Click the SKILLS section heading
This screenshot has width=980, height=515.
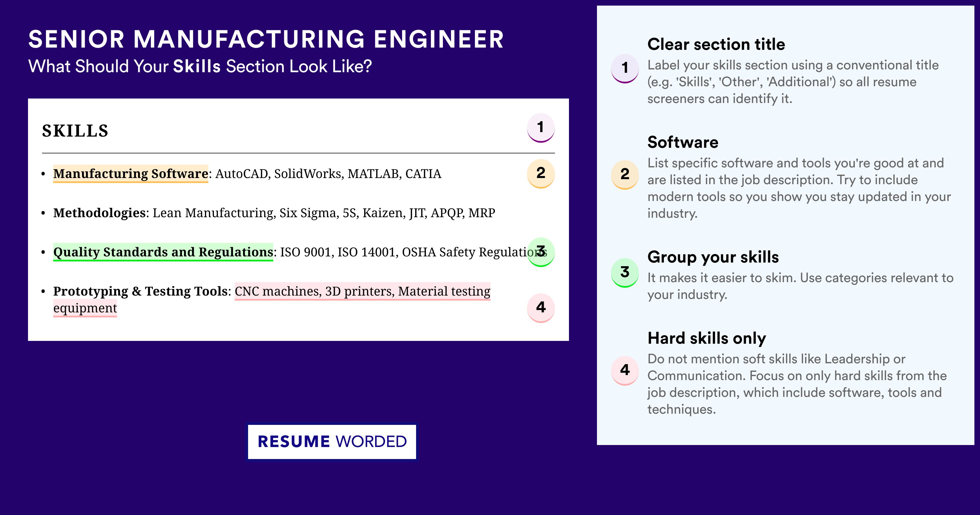tap(75, 131)
